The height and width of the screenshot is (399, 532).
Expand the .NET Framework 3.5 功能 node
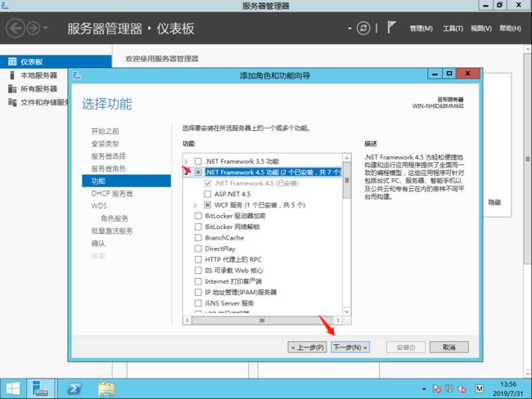(x=187, y=162)
